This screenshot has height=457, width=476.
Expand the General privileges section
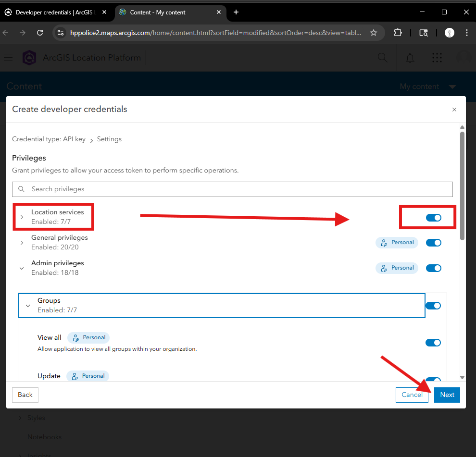22,243
